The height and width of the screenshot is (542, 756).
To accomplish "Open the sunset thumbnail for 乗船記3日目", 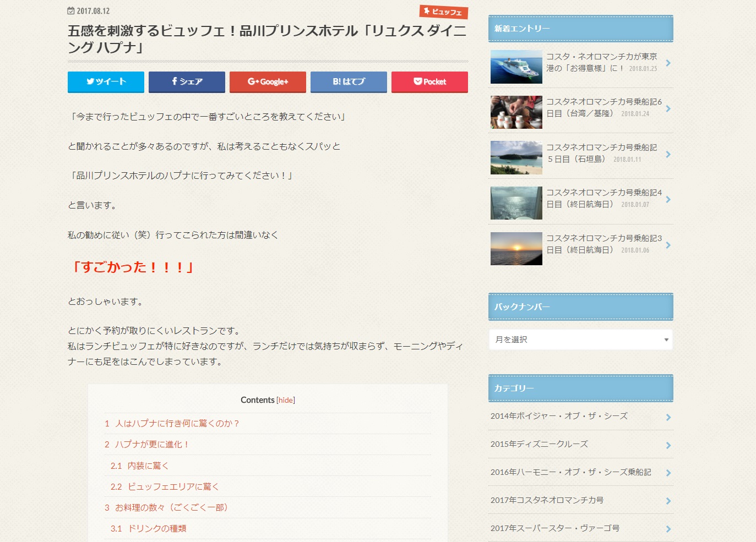I will click(516, 249).
